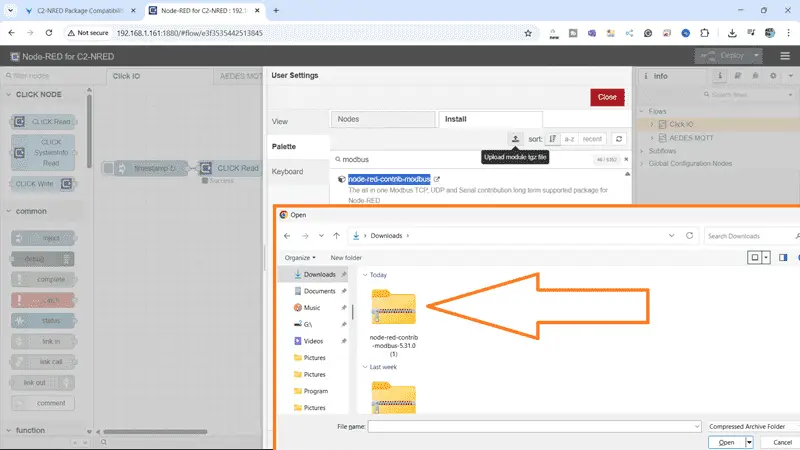Screen dimensions: 800x450
Task: Toggle the preview pane icon in dialog
Action: point(783,258)
